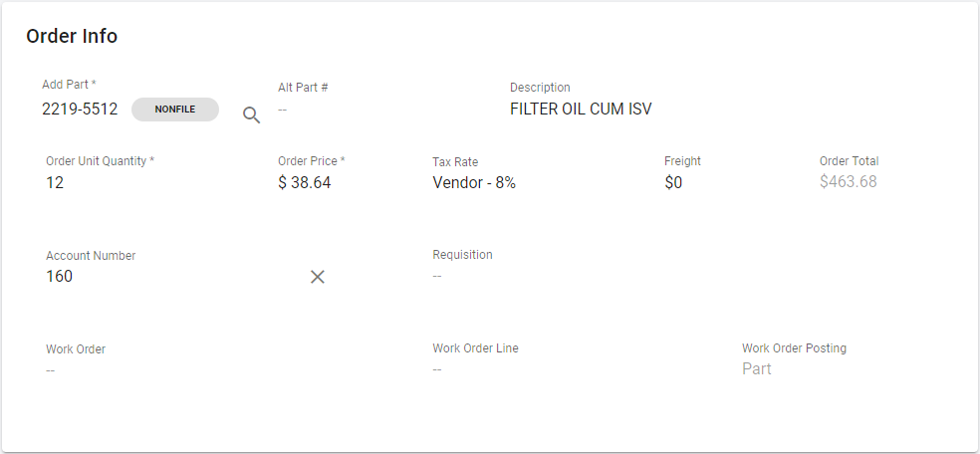The image size is (980, 454).
Task: Click the empty Work Order field placeholder
Action: click(51, 370)
